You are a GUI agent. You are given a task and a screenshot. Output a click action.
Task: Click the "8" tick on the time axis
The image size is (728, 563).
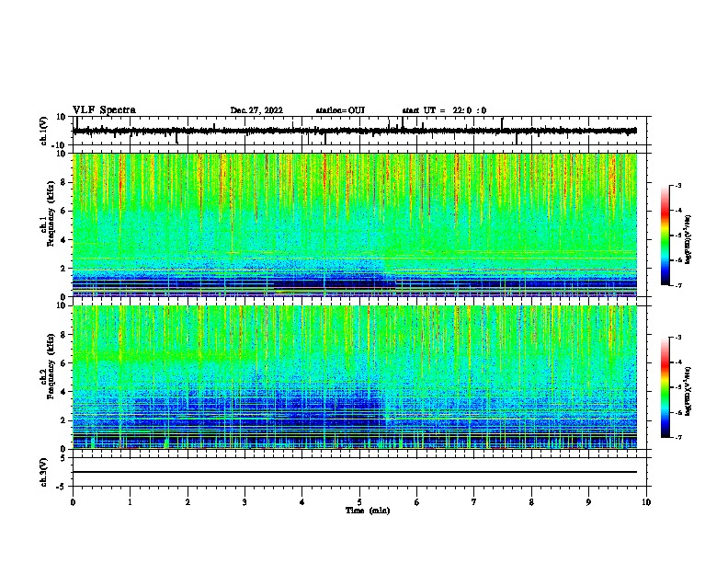pos(531,502)
